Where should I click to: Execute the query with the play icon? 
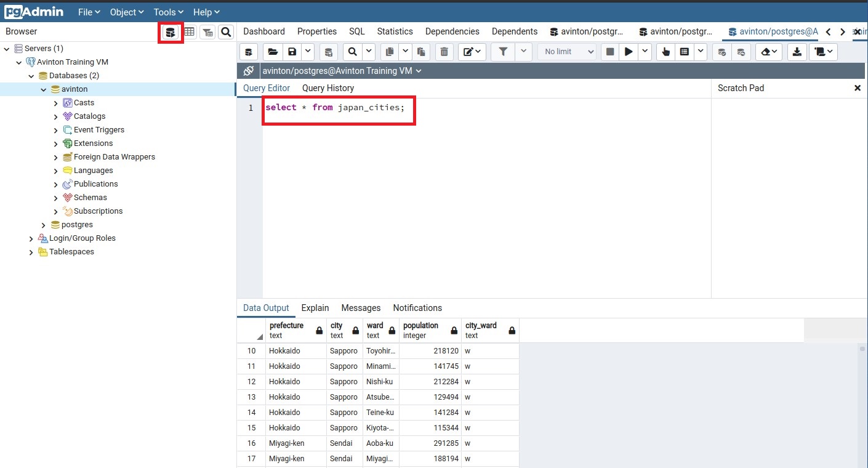pyautogui.click(x=629, y=52)
